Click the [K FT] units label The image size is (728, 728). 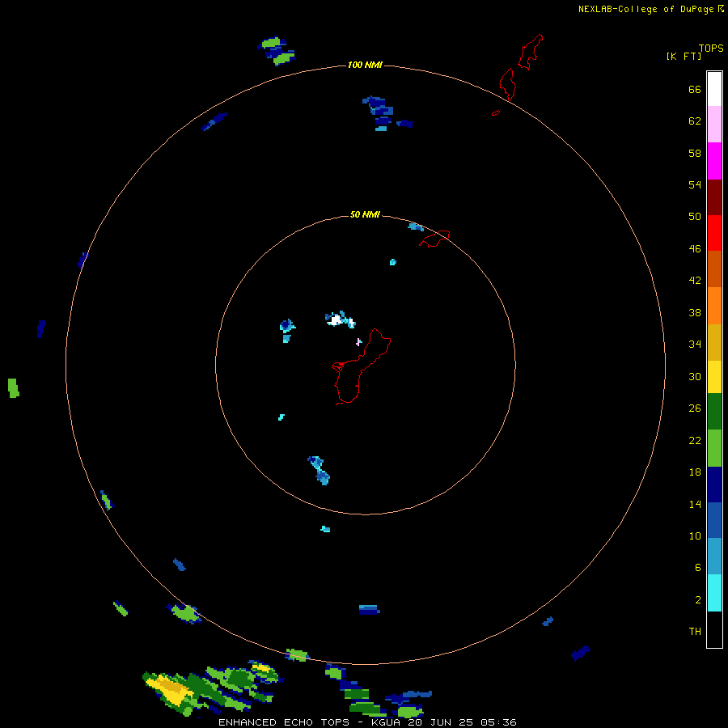click(x=684, y=56)
